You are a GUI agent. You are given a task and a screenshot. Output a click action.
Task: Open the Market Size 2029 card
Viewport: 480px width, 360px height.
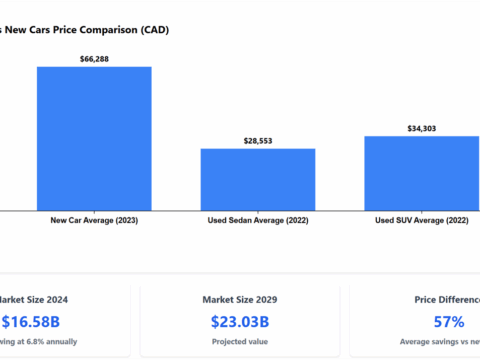[240, 321]
